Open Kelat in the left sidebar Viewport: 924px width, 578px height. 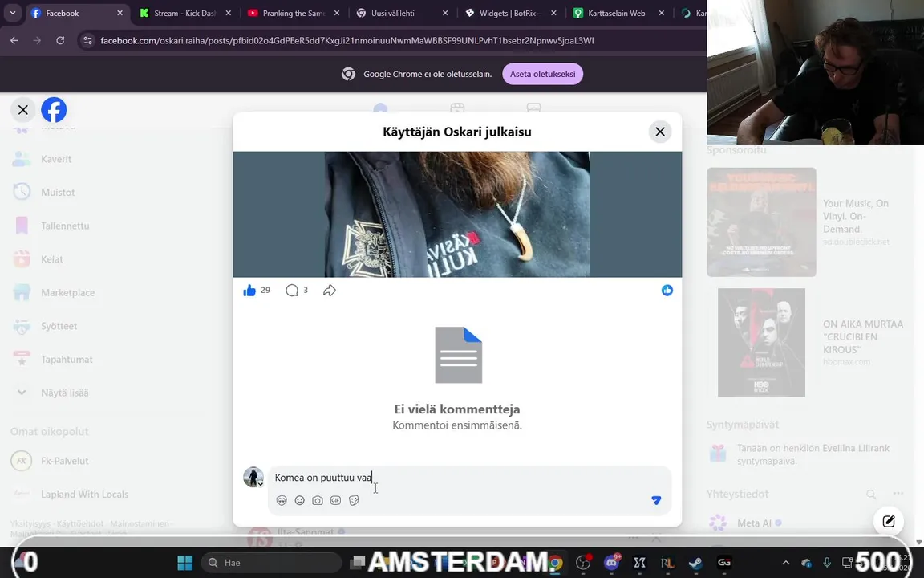[52, 259]
